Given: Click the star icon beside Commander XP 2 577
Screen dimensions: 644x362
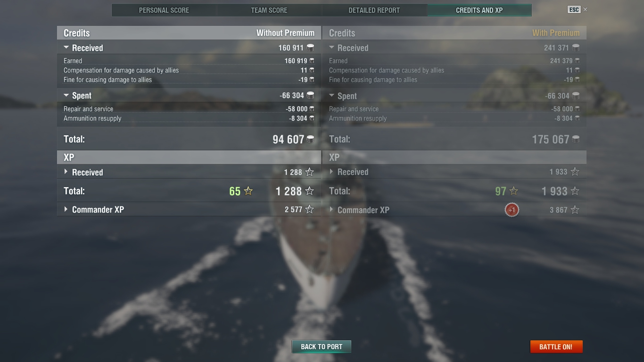Looking at the screenshot, I should click(309, 209).
